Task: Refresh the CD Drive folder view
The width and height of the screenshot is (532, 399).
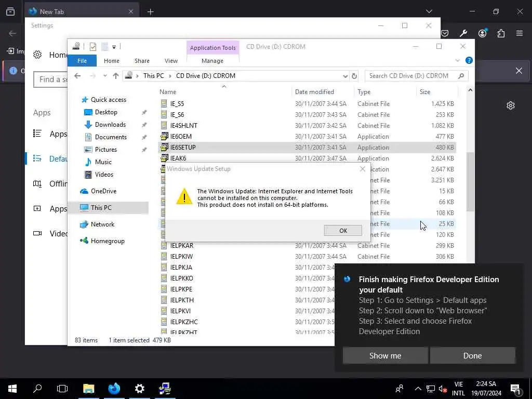Action: [x=354, y=76]
